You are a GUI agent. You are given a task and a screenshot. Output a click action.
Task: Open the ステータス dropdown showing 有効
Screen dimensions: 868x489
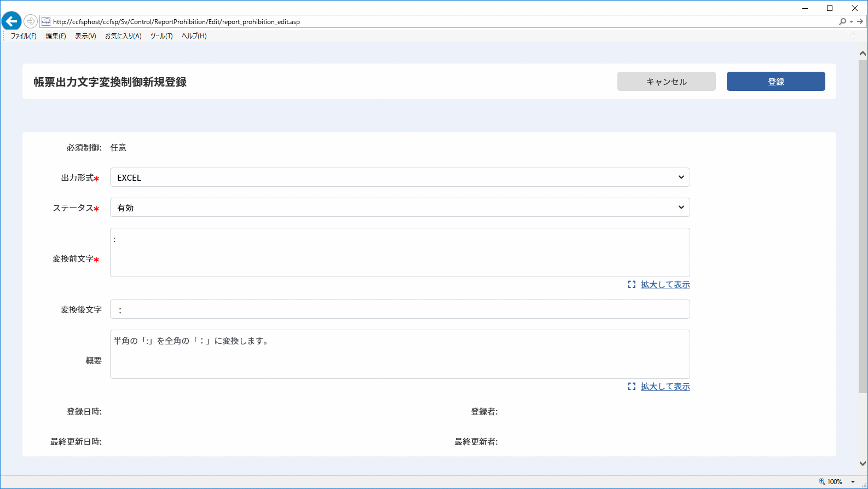[x=400, y=208]
